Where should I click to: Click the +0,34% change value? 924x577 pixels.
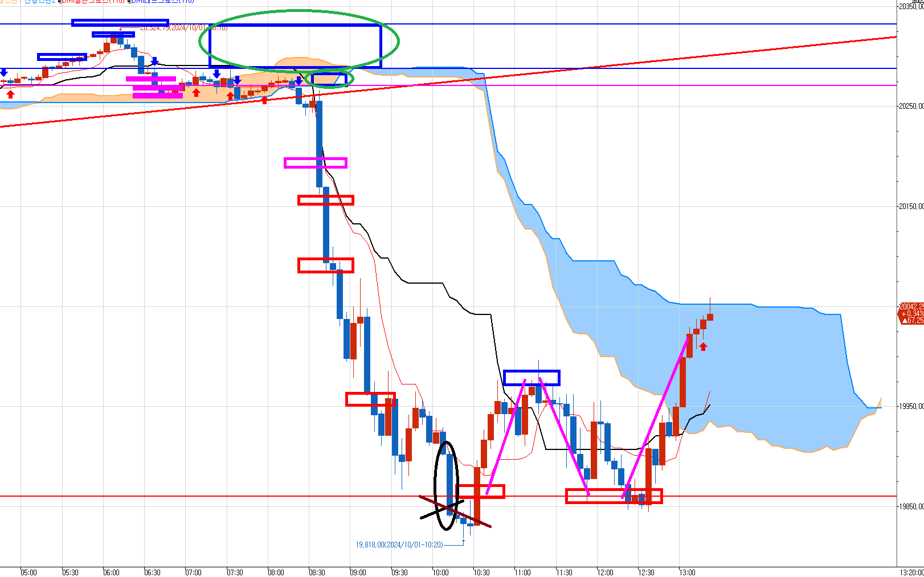coord(913,314)
